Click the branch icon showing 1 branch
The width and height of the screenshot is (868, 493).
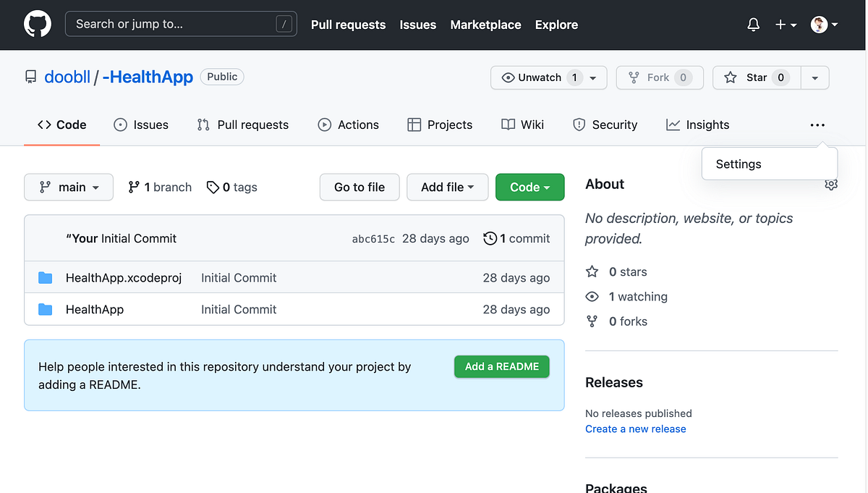(134, 187)
